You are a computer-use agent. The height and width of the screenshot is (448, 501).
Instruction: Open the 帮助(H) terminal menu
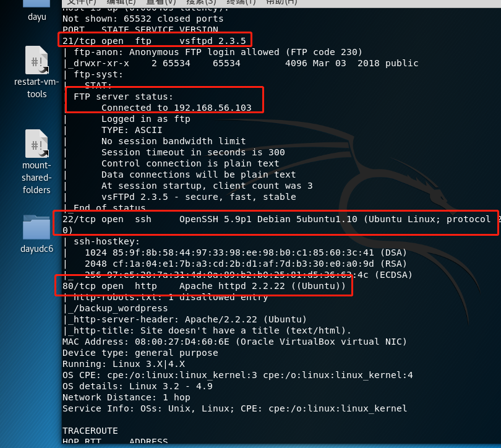(x=281, y=2)
